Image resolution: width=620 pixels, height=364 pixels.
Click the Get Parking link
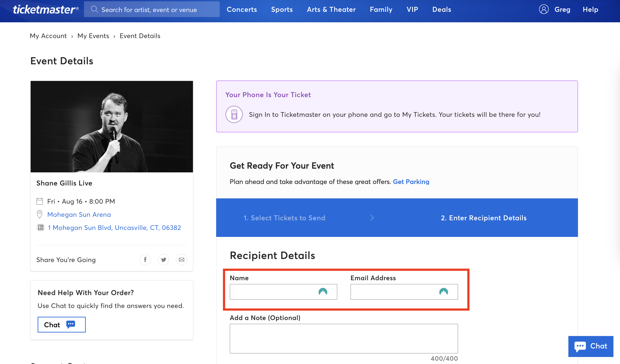(x=411, y=182)
